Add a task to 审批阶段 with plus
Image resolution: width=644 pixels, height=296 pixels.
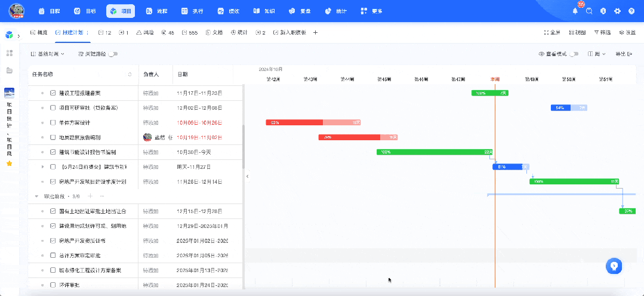[x=90, y=196]
